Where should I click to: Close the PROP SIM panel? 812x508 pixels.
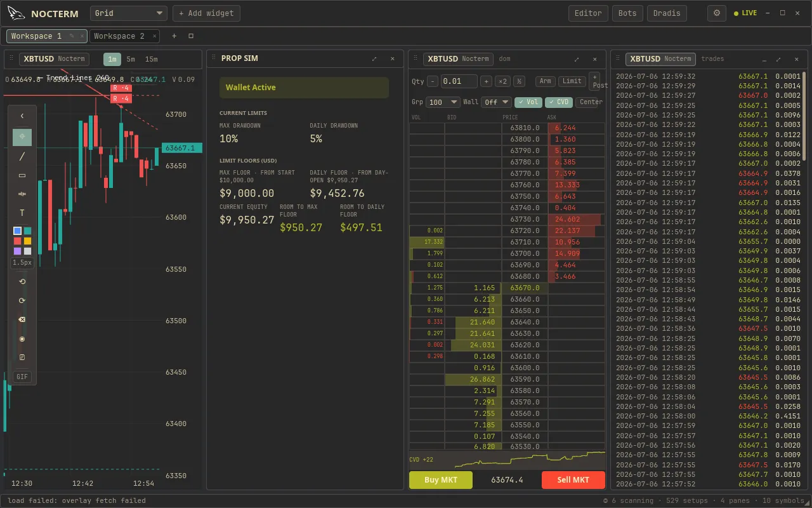(392, 58)
